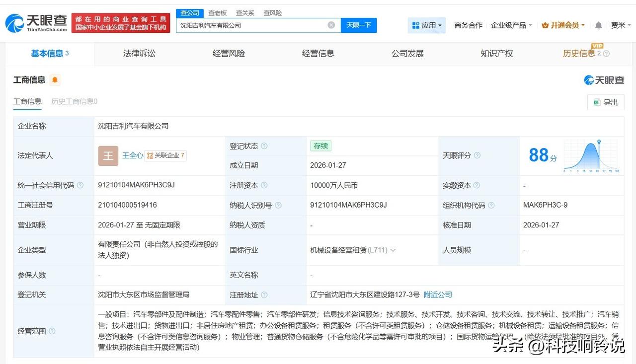Open the 附近公司 link
636x364 pixels.
click(x=437, y=294)
